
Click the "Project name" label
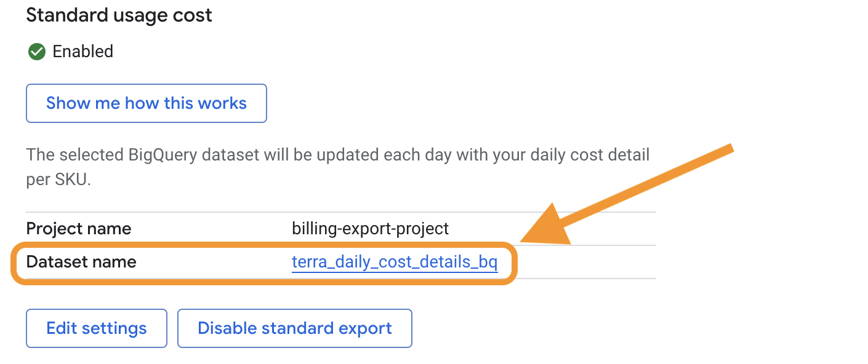79,229
